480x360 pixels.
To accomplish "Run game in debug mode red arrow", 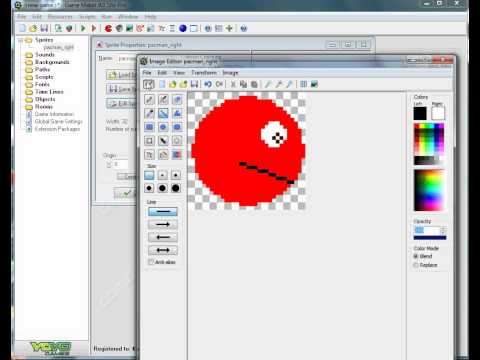I will [94, 28].
